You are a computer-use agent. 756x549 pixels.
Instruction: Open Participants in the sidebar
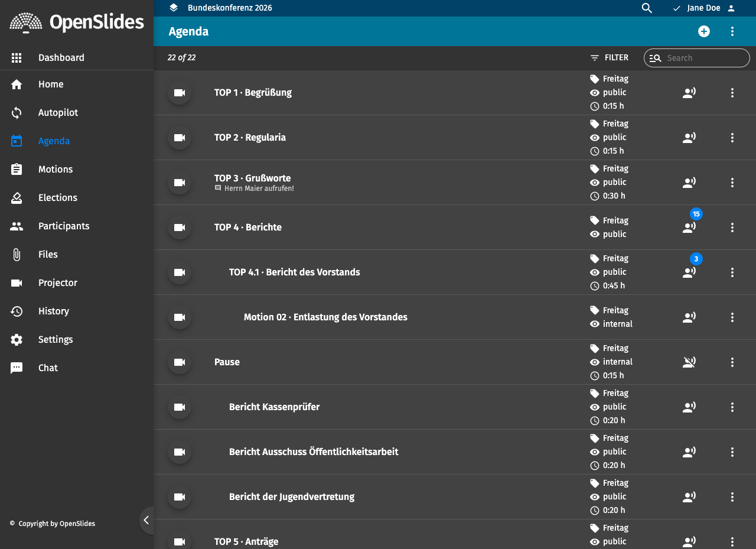pyautogui.click(x=77, y=226)
